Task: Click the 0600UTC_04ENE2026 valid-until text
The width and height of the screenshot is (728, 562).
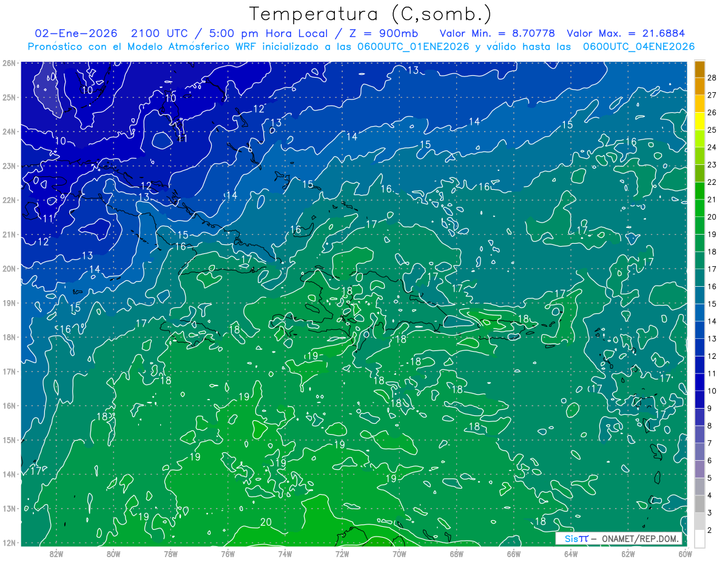Action: click(639, 47)
